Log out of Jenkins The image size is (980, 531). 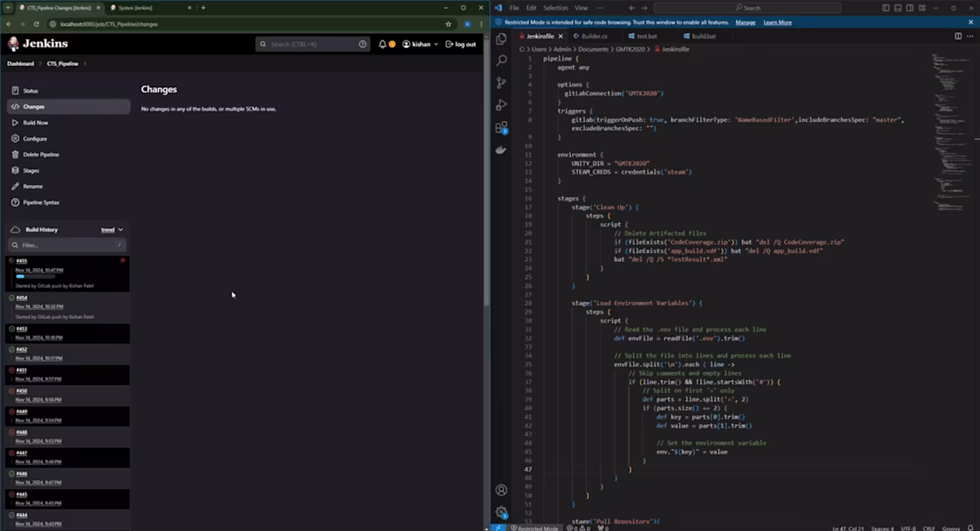coord(461,45)
